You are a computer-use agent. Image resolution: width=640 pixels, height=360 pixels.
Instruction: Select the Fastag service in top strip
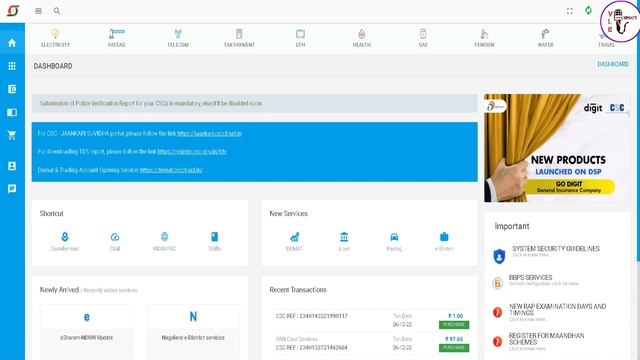(117, 38)
